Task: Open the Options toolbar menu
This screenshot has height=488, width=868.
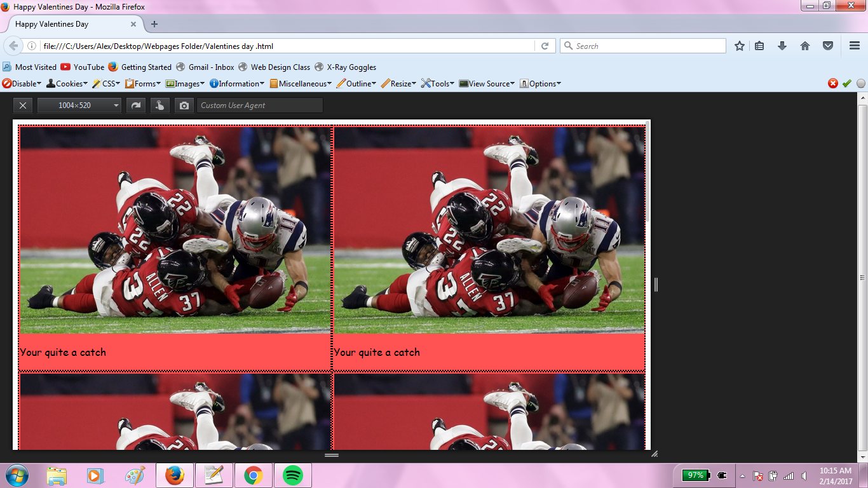Action: tap(540, 83)
